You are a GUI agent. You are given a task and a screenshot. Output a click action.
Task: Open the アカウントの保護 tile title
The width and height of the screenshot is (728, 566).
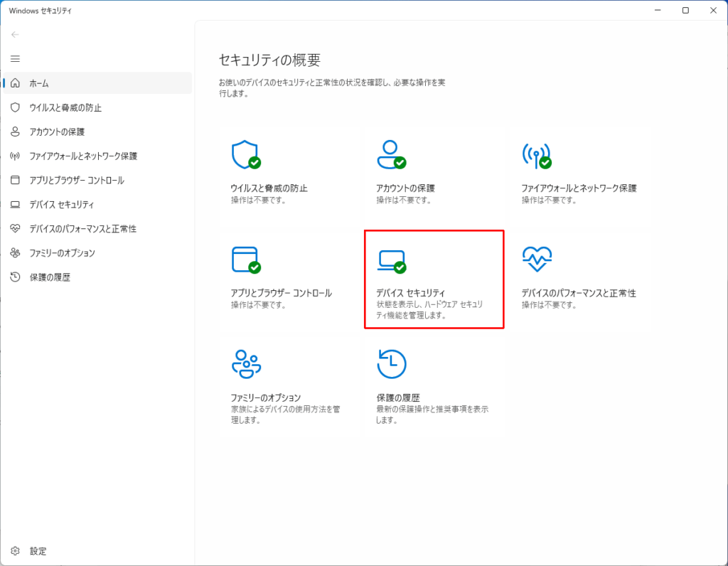point(405,188)
